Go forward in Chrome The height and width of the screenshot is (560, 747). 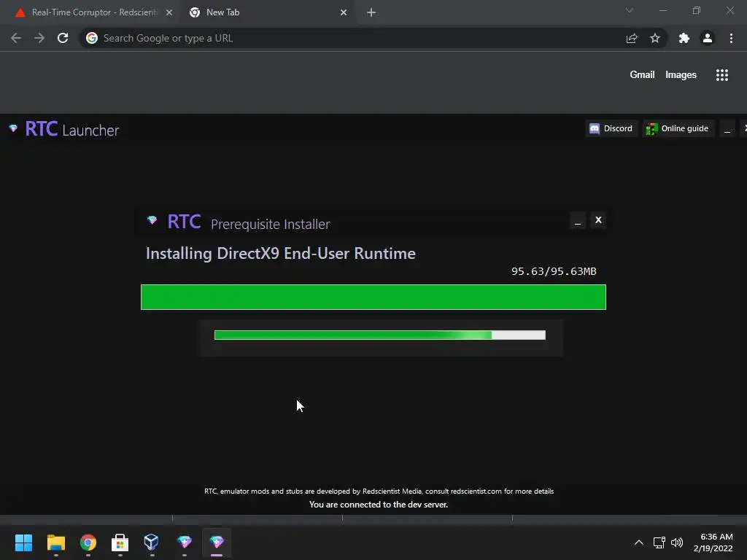[39, 38]
